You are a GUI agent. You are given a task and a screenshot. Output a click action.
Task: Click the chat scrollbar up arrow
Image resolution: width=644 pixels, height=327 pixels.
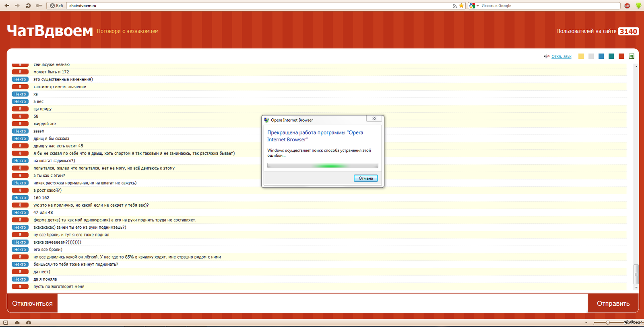pyautogui.click(x=636, y=66)
